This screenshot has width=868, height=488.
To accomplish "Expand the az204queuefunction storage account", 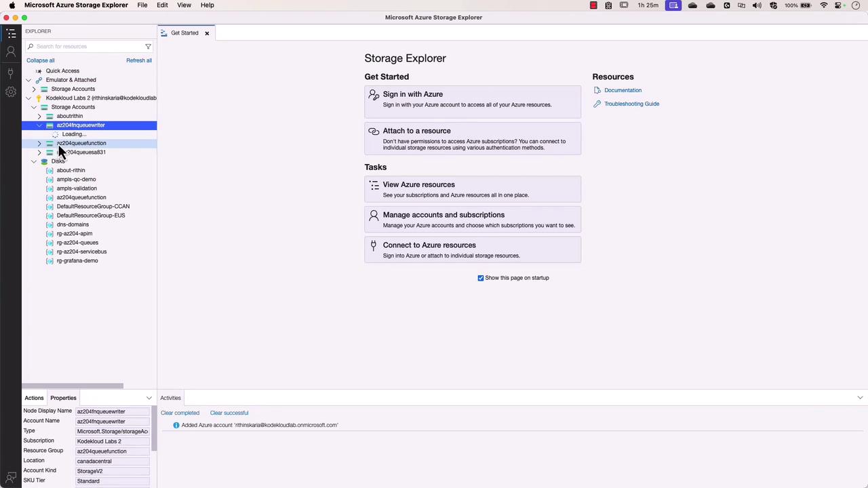I will pos(39,144).
